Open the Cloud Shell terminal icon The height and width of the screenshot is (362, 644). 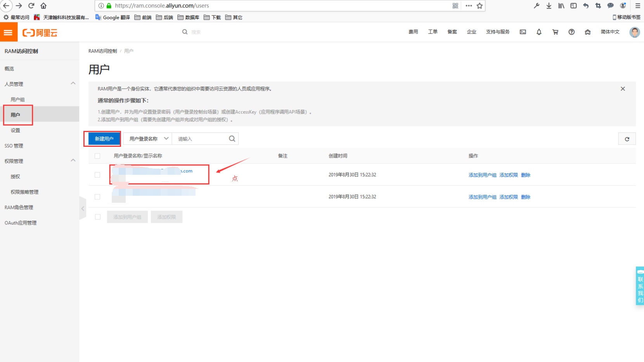pyautogui.click(x=523, y=32)
